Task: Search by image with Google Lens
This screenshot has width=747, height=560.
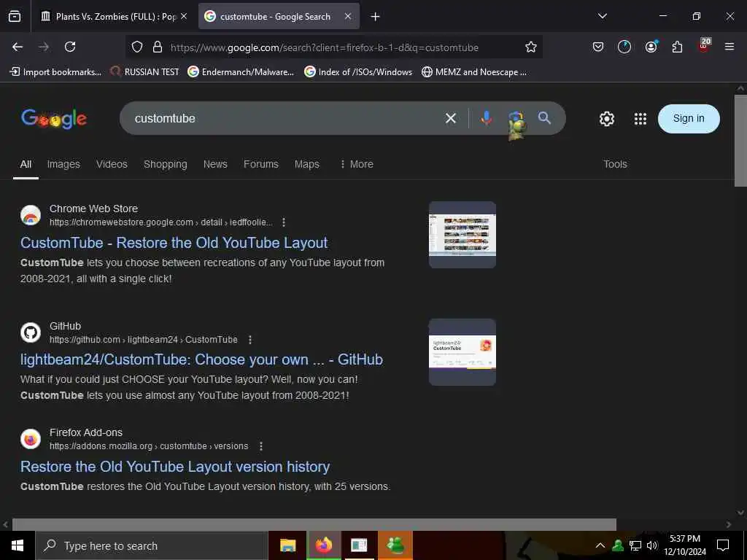Action: click(x=516, y=118)
